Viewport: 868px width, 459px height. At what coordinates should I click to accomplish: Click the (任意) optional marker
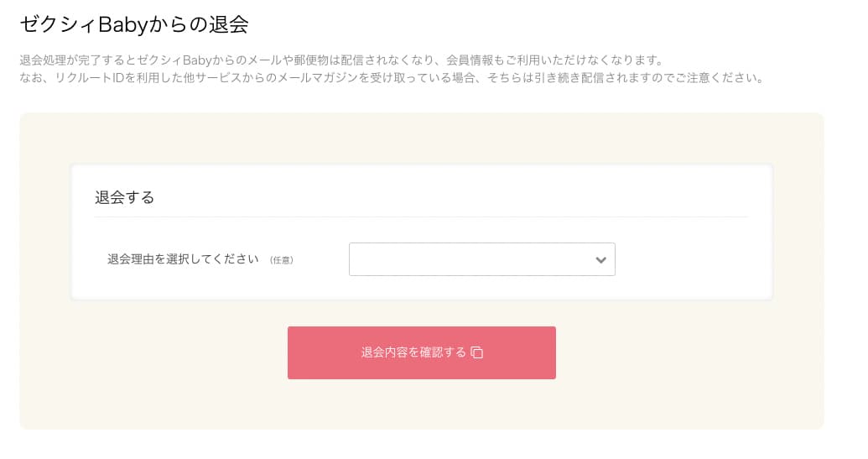click(x=282, y=260)
